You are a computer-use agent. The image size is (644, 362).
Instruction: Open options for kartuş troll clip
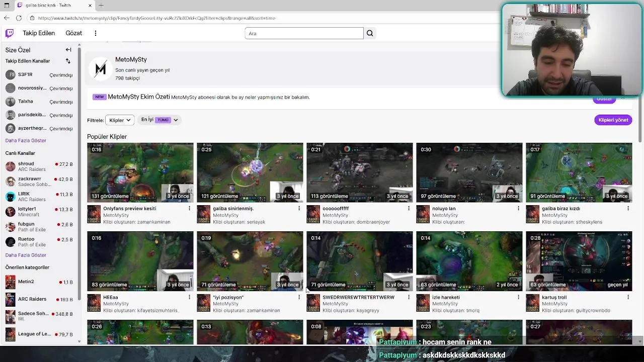(628, 297)
